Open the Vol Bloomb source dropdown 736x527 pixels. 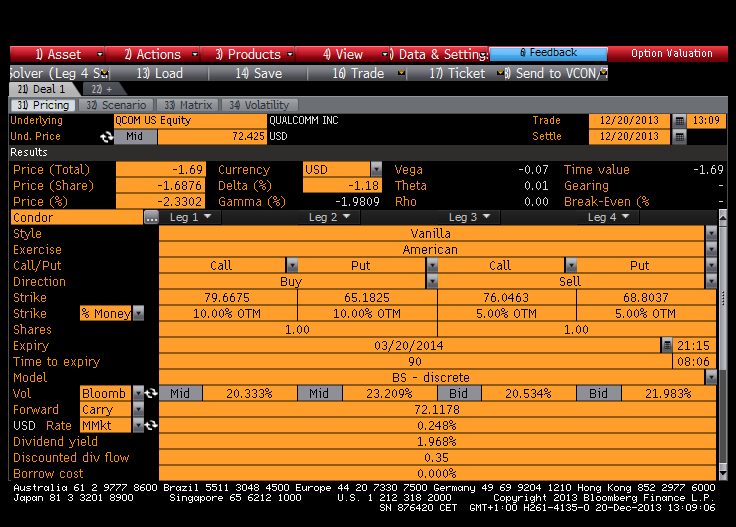pos(138,393)
